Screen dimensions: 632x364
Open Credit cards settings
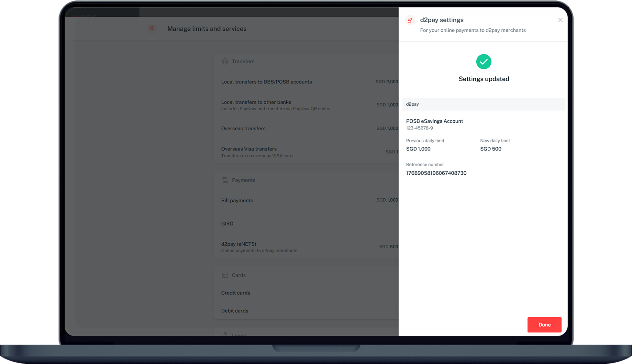coord(236,293)
